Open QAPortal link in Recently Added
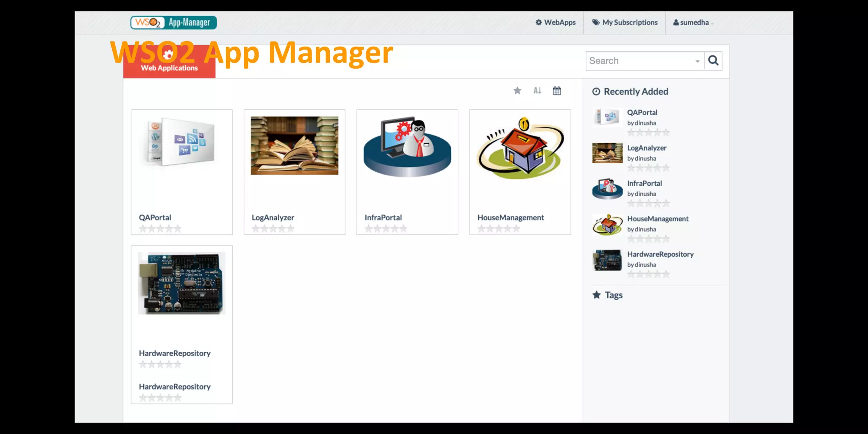868x434 pixels. (x=642, y=112)
